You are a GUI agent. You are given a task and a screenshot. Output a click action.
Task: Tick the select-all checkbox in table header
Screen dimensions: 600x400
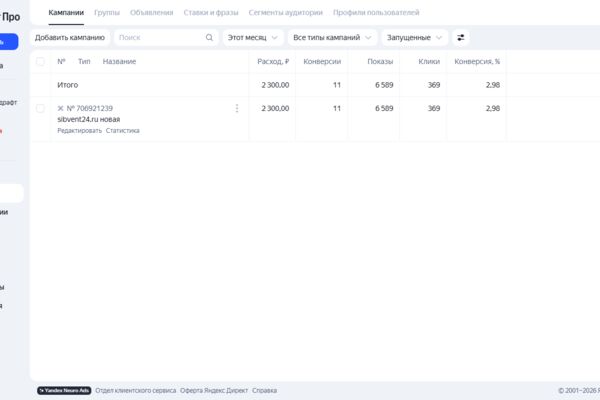tap(40, 62)
